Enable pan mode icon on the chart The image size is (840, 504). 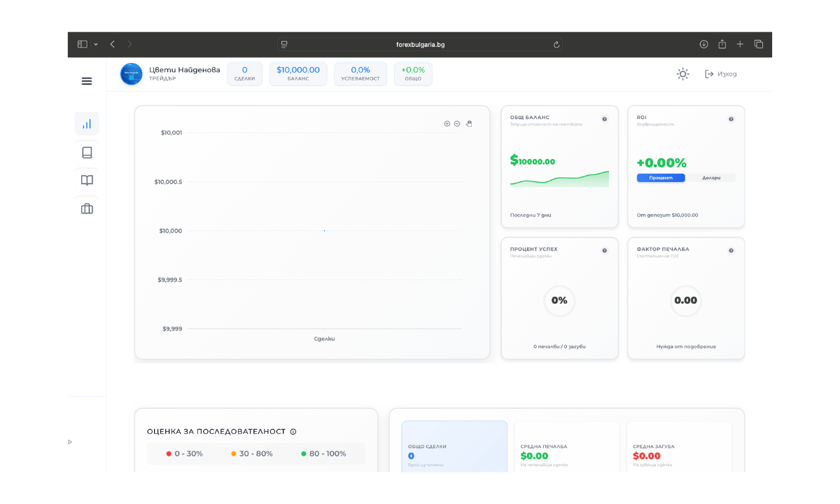469,123
